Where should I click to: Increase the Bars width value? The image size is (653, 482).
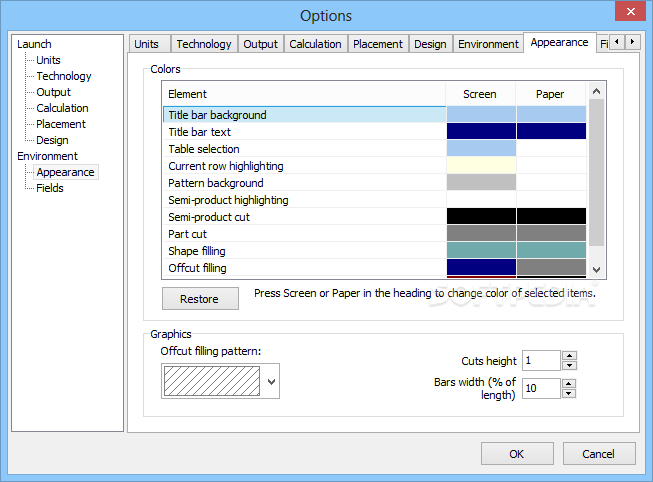tap(569, 384)
